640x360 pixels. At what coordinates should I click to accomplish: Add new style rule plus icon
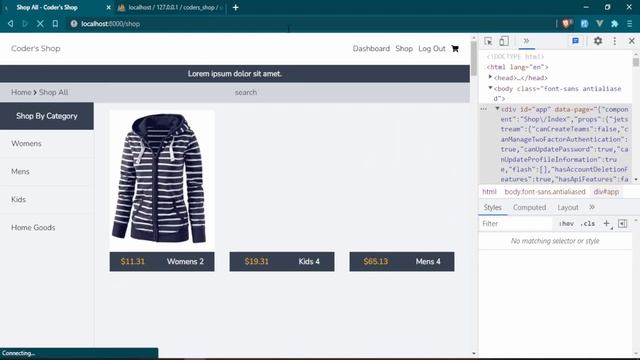click(x=607, y=224)
